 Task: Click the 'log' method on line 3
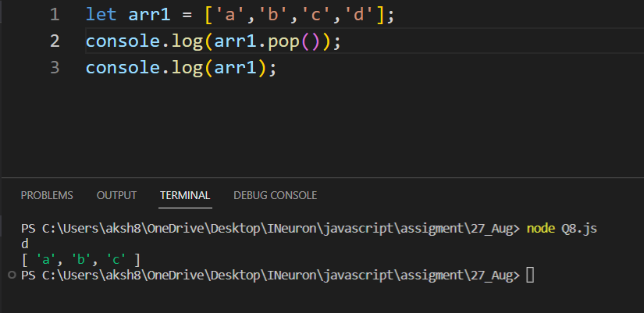click(187, 67)
